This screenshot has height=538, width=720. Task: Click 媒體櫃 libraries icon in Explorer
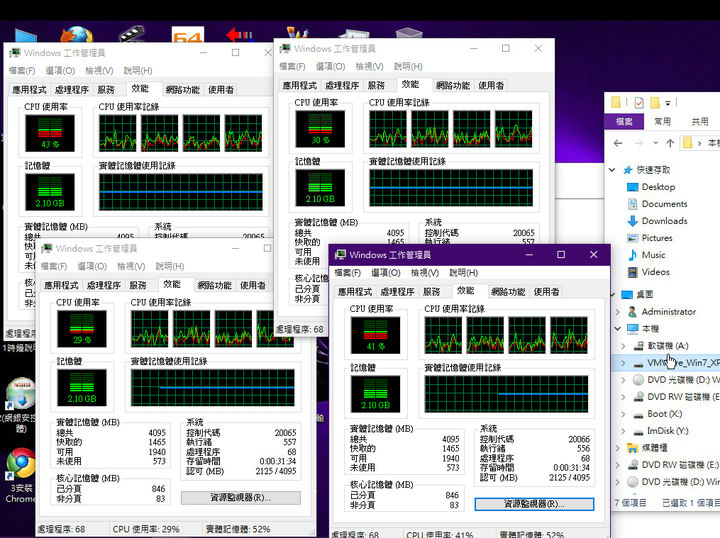click(x=632, y=448)
